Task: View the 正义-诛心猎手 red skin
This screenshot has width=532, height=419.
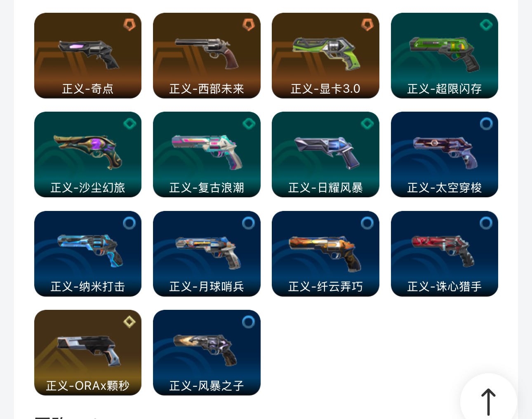Action: click(445, 254)
